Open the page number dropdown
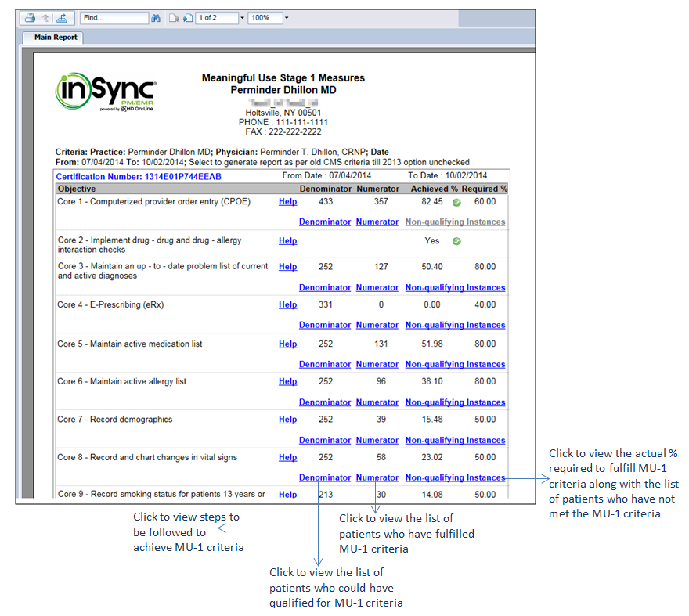The height and width of the screenshot is (616, 689). point(242,18)
